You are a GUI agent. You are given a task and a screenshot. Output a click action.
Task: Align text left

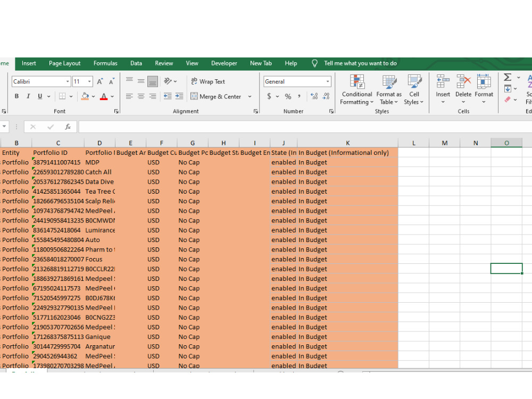[129, 96]
